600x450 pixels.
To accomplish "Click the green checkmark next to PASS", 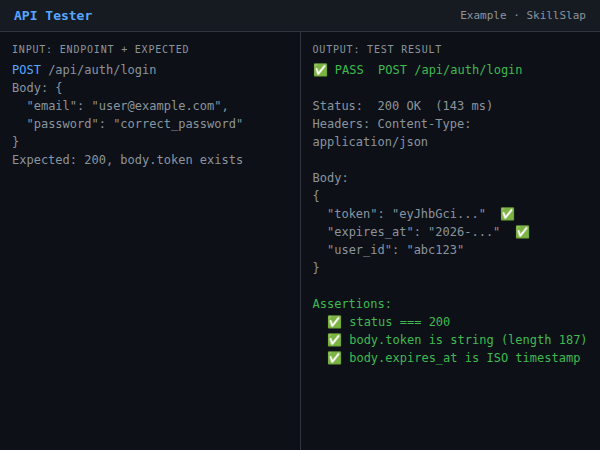I will (320, 70).
